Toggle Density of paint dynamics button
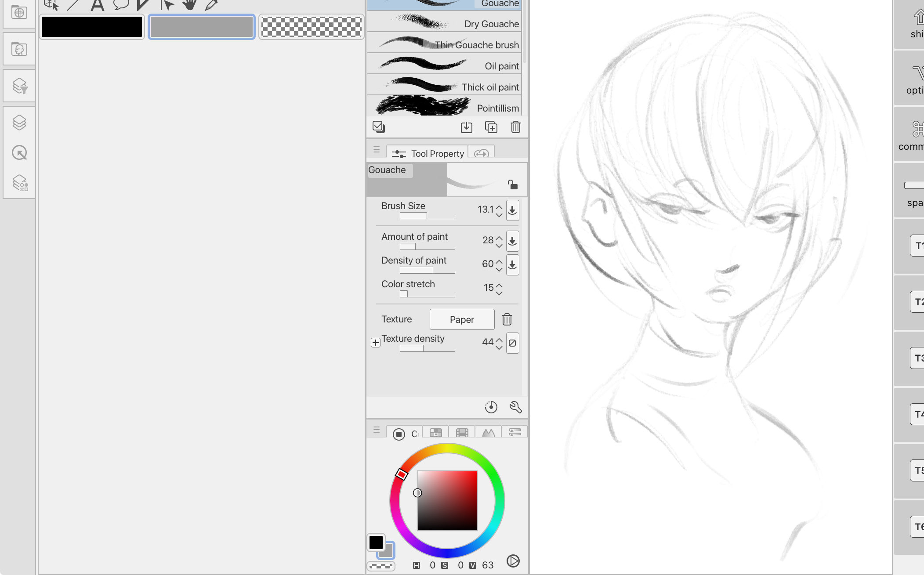This screenshot has width=924, height=575. [x=512, y=265]
